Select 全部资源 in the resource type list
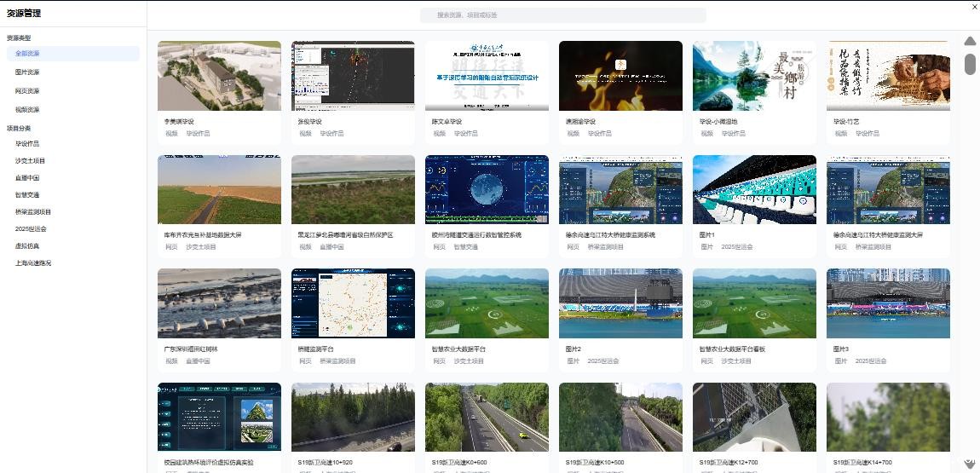 tap(28, 54)
